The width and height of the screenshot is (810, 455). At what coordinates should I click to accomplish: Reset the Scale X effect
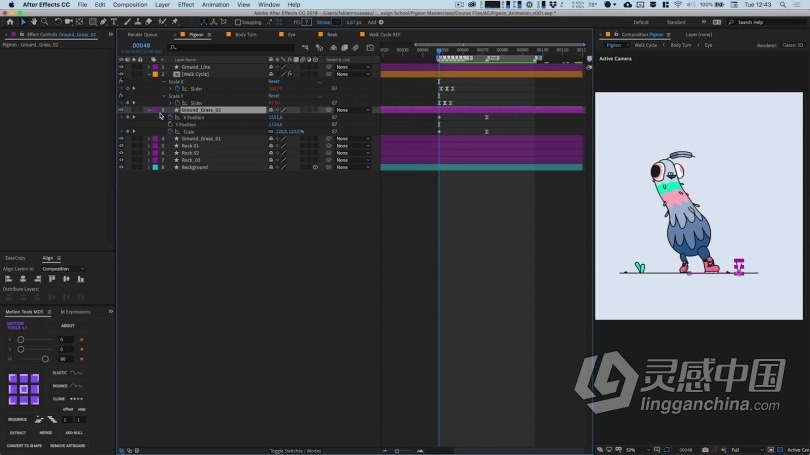tap(274, 82)
